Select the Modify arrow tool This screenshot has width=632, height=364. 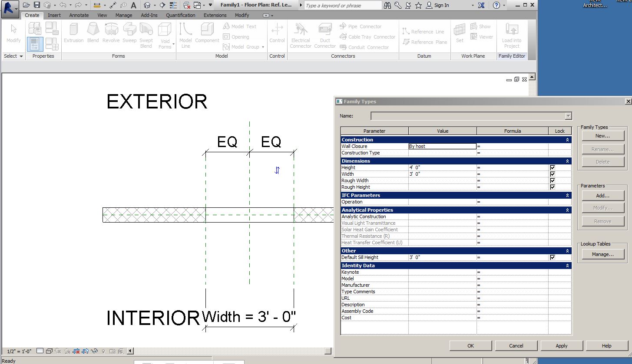coord(13,33)
